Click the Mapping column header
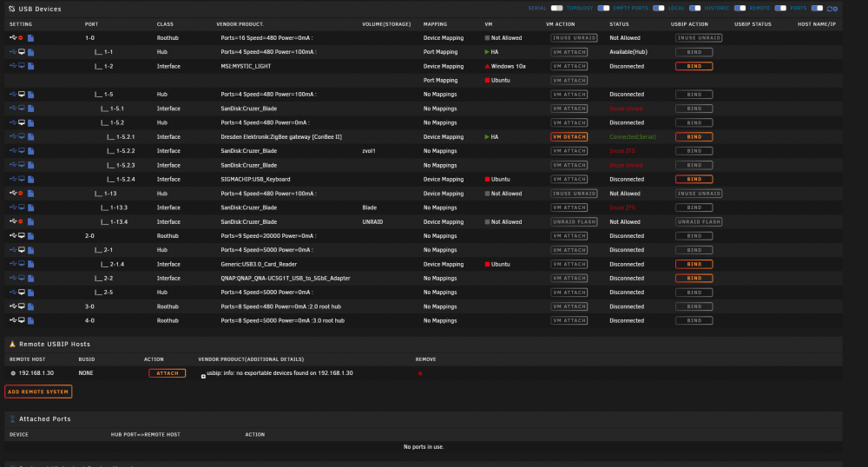The image size is (868, 467). pyautogui.click(x=435, y=24)
